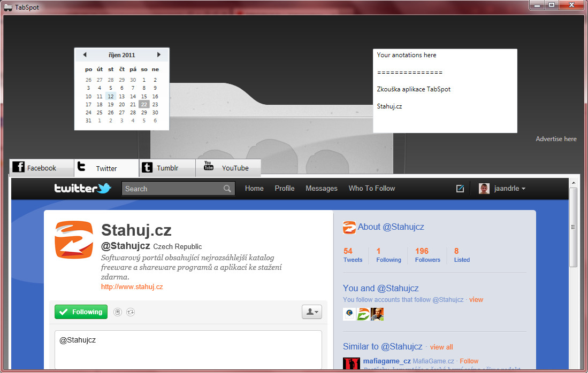Open the Tumblr tab
The width and height of the screenshot is (588, 373).
(x=167, y=168)
